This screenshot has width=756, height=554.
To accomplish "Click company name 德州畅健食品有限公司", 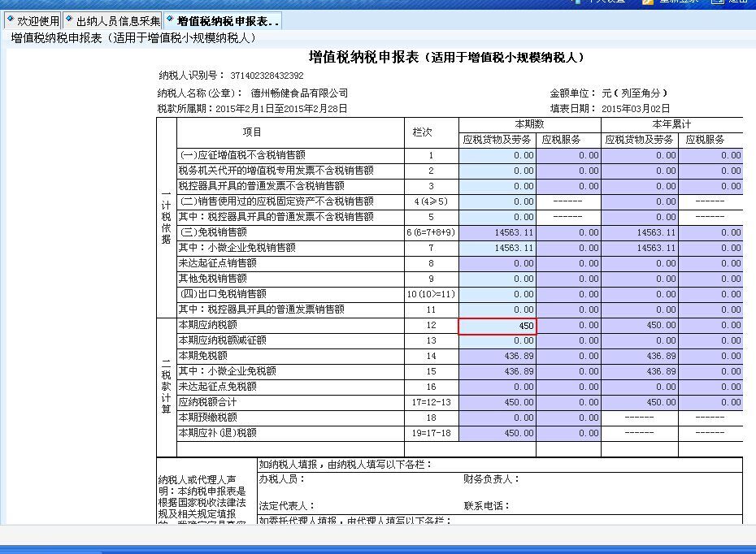I will [299, 93].
